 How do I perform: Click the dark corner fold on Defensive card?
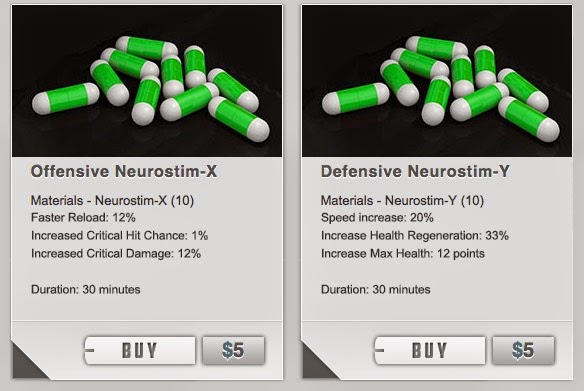click(318, 363)
